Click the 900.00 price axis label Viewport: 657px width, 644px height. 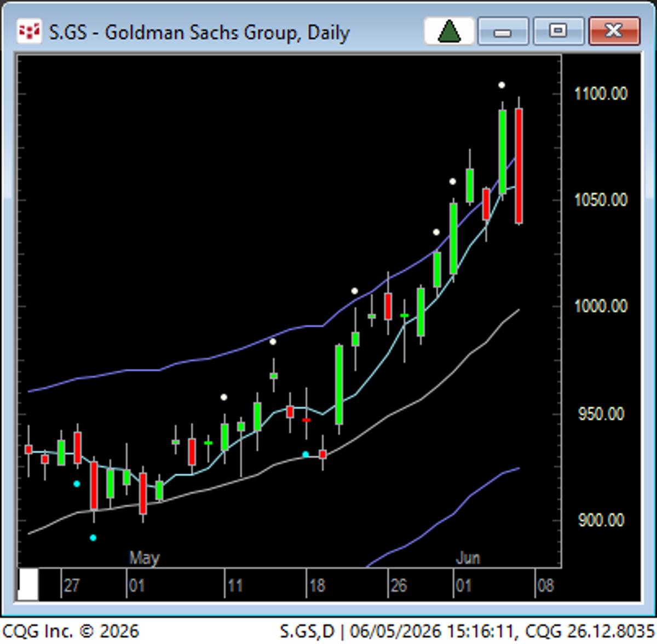pos(602,520)
